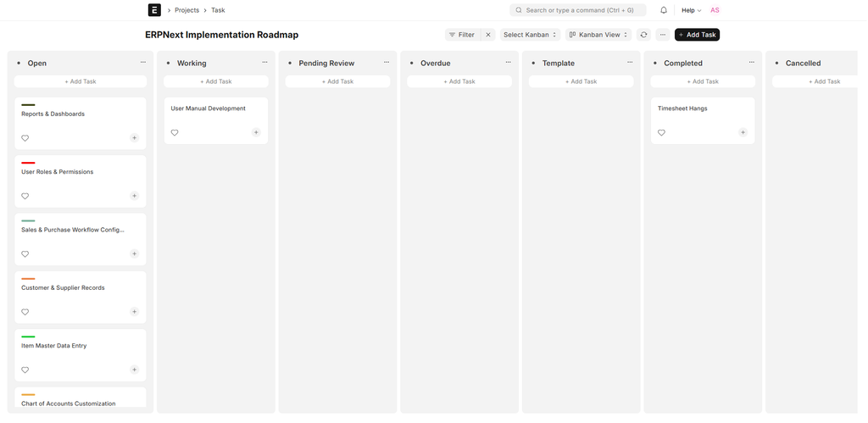
Task: Like the User Roles & Permissions card
Action: coord(25,196)
